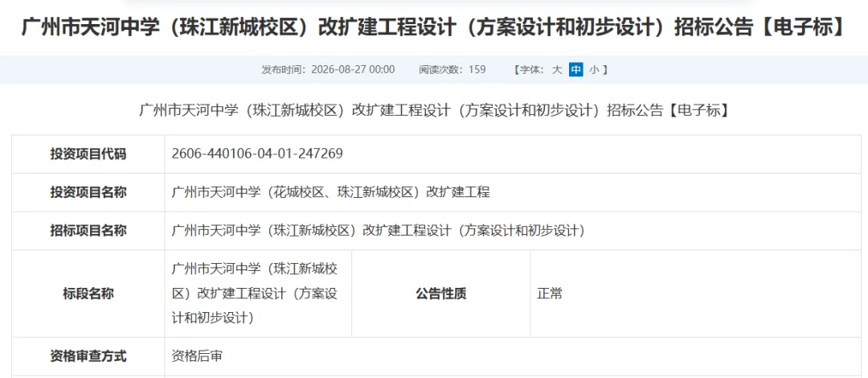Click the 标段名称 label cell

(88, 294)
